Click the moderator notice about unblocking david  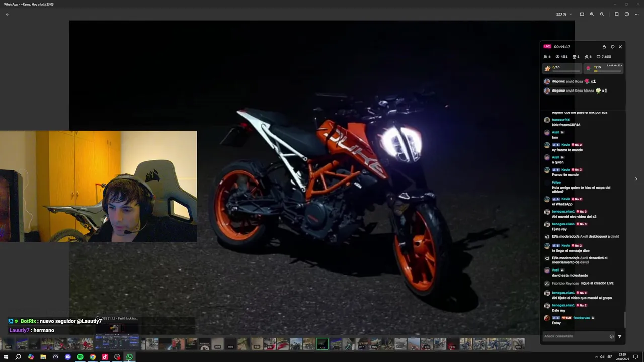pos(585,236)
